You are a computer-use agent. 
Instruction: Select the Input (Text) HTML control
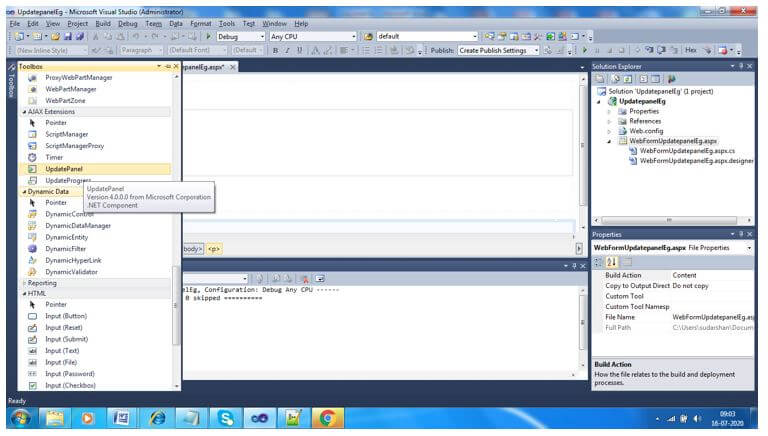pos(62,351)
